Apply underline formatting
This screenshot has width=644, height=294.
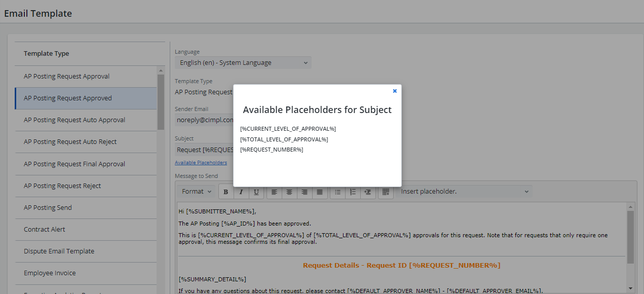click(x=256, y=192)
